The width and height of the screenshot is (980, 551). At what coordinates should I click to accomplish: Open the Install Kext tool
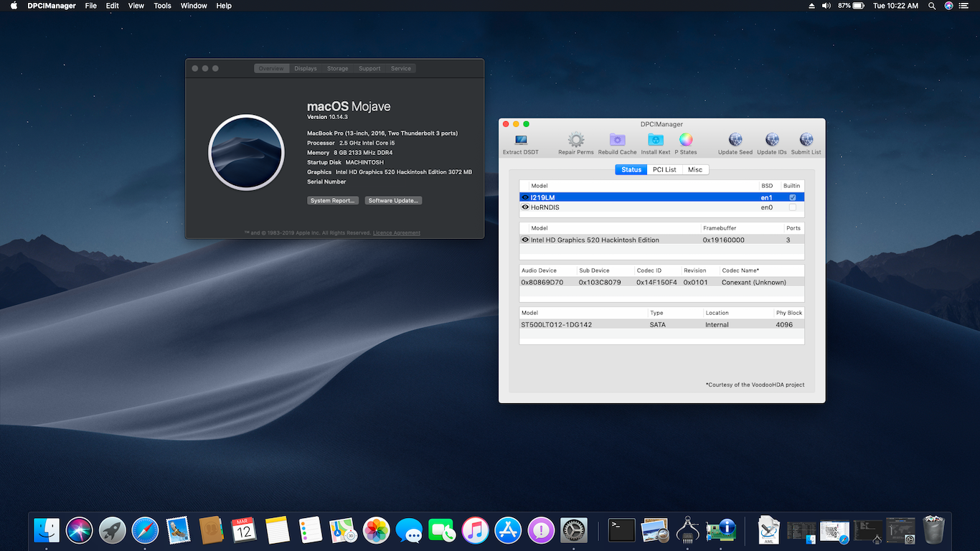pyautogui.click(x=654, y=141)
